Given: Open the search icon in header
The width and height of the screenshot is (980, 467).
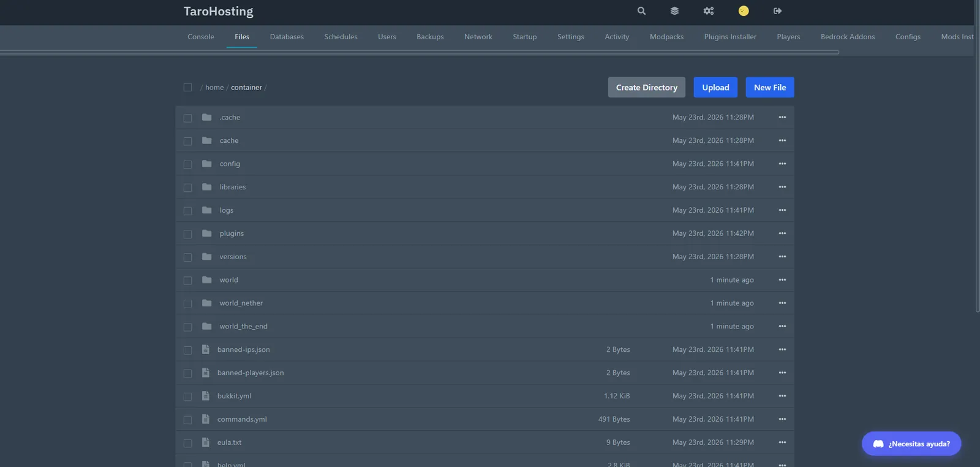Looking at the screenshot, I should click(641, 11).
